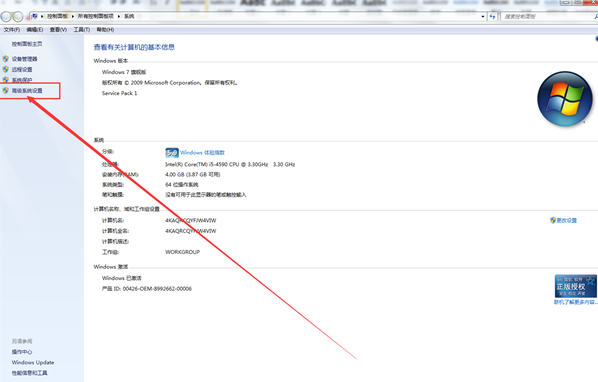Open the 帮助(H) menu
The width and height of the screenshot is (598, 382).
(x=105, y=29)
